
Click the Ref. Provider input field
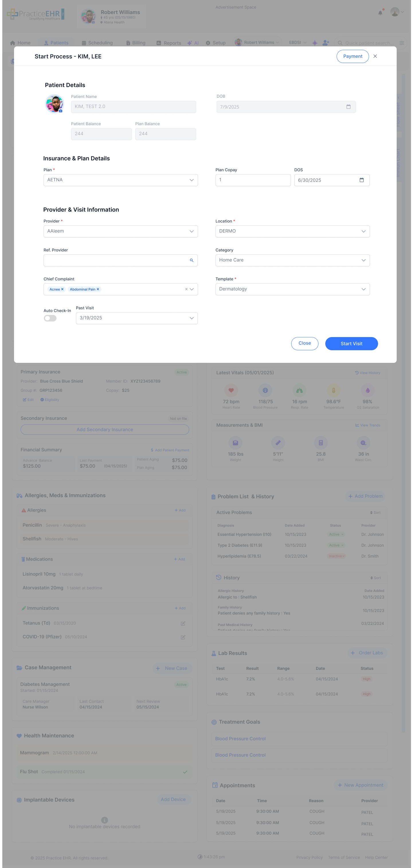pyautogui.click(x=121, y=260)
